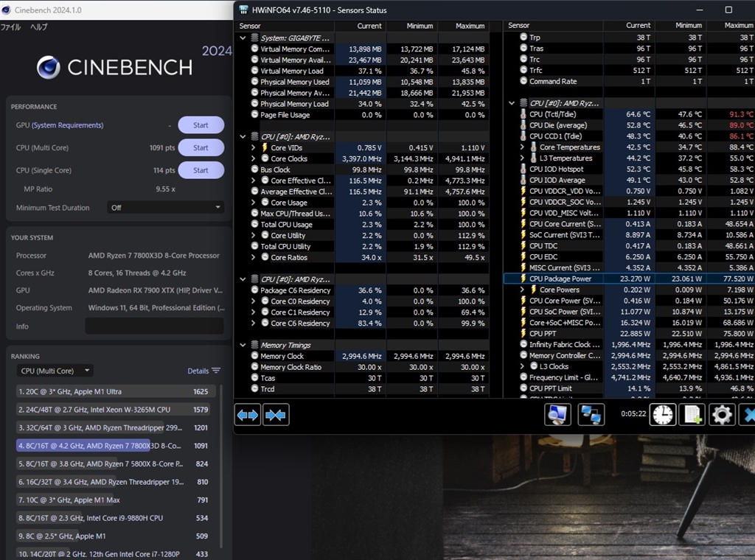
Task: Expand the L3 Temperatures row
Action: click(522, 158)
